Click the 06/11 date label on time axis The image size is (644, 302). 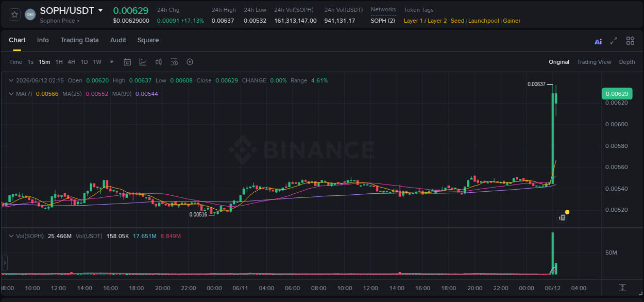point(241,288)
